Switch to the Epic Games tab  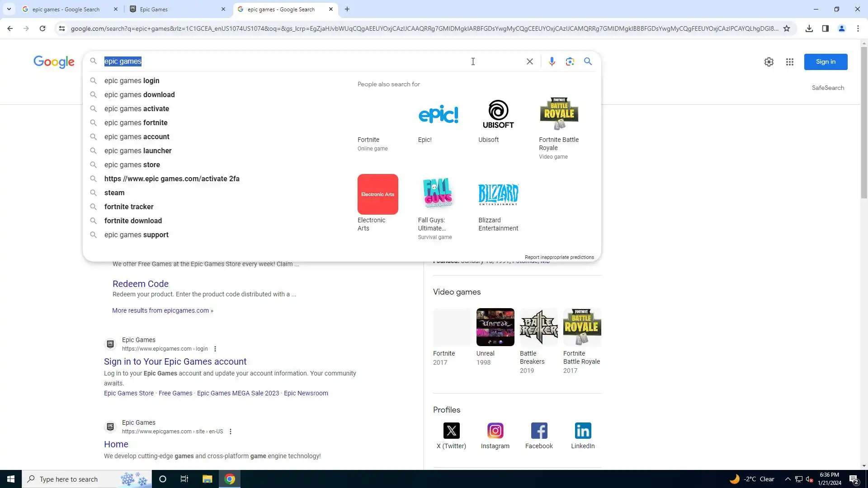[177, 9]
